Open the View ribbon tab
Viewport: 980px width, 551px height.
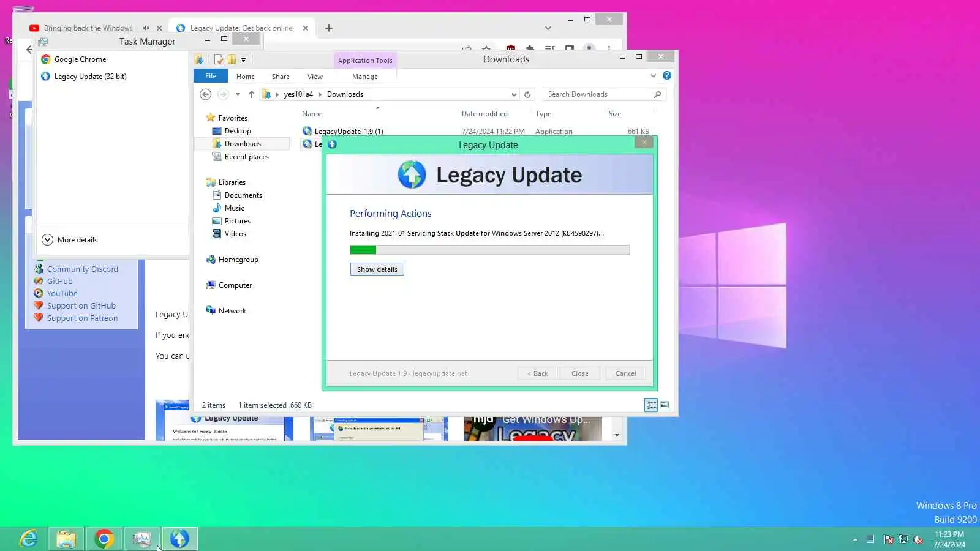click(x=315, y=77)
